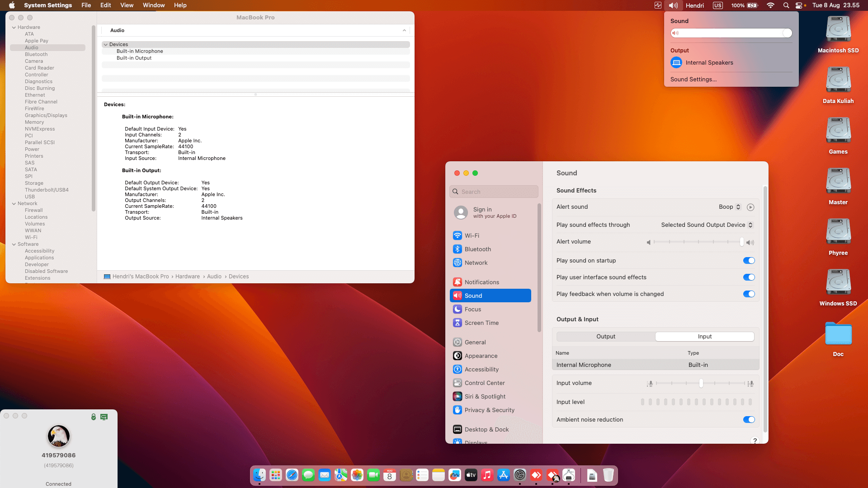Open Music app from the Dock

click(487, 475)
